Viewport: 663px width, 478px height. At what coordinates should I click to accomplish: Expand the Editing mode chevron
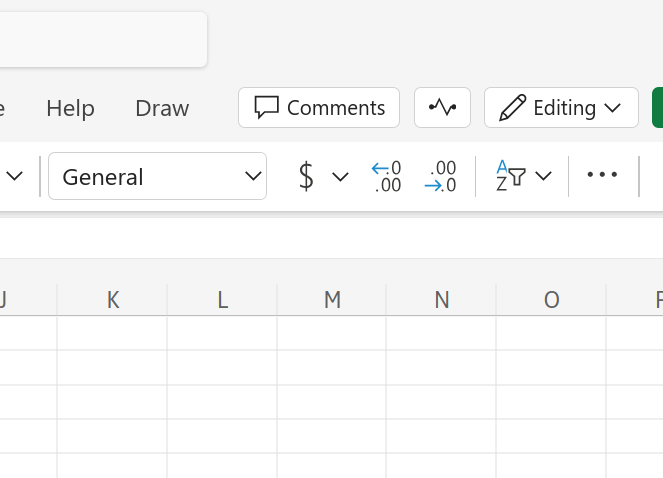[614, 108]
